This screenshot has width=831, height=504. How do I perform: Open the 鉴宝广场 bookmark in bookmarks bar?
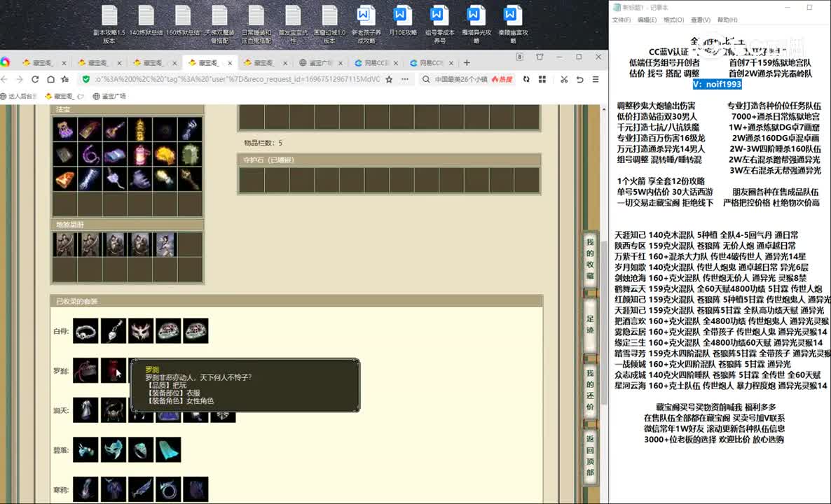(109, 97)
